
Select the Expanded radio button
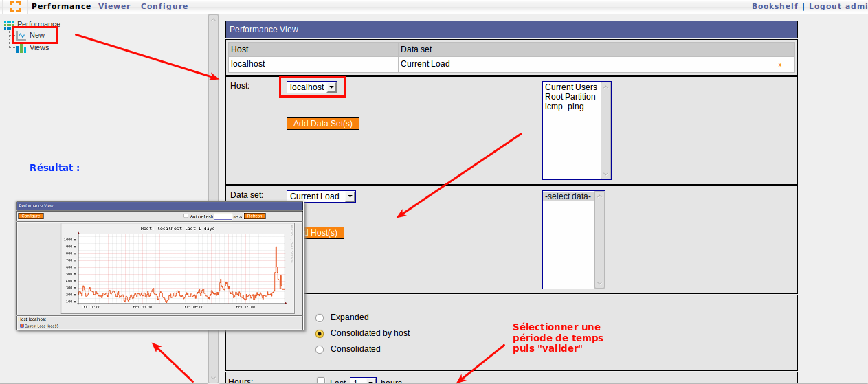[x=320, y=318]
